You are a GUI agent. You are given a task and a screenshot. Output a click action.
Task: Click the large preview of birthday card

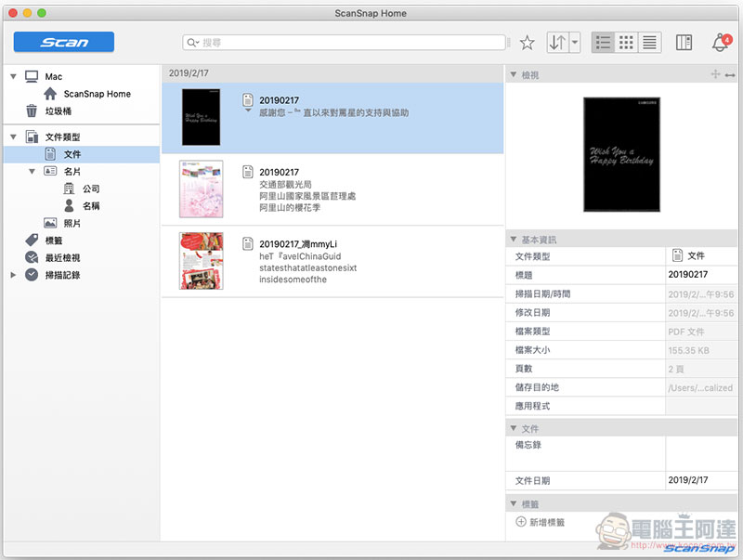click(x=621, y=154)
